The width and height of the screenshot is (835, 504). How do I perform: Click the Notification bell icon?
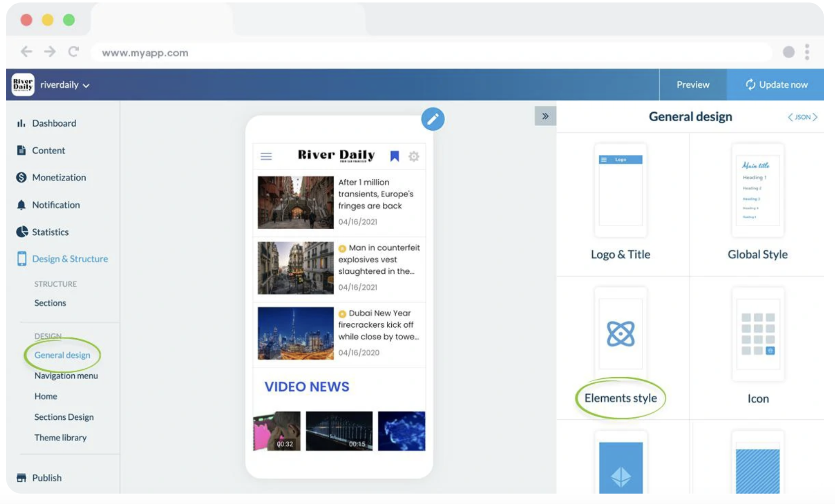[21, 205]
